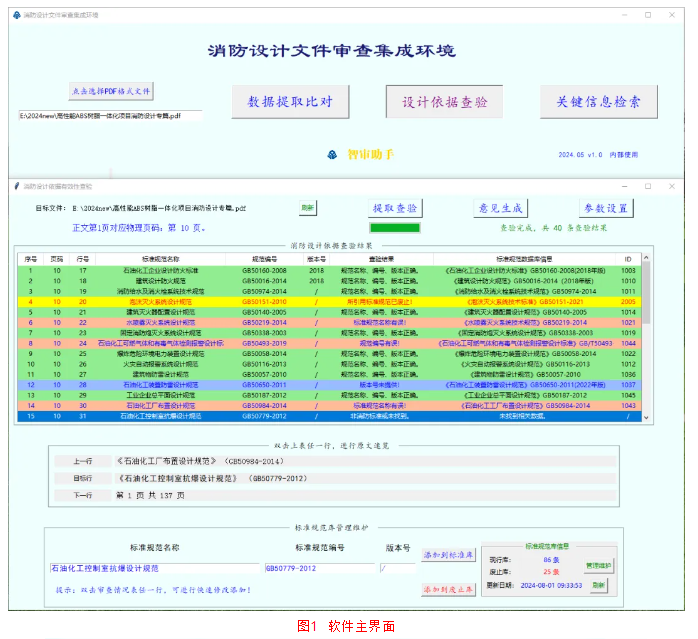
Task: Select the row for 火灾自动报警系统设计规范
Action: pos(329,364)
